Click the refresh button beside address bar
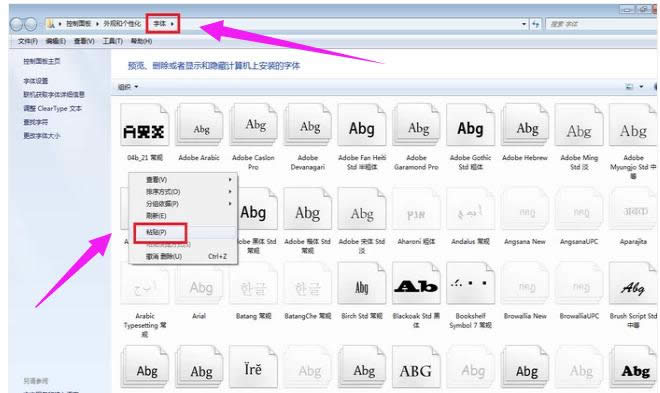 coord(535,24)
